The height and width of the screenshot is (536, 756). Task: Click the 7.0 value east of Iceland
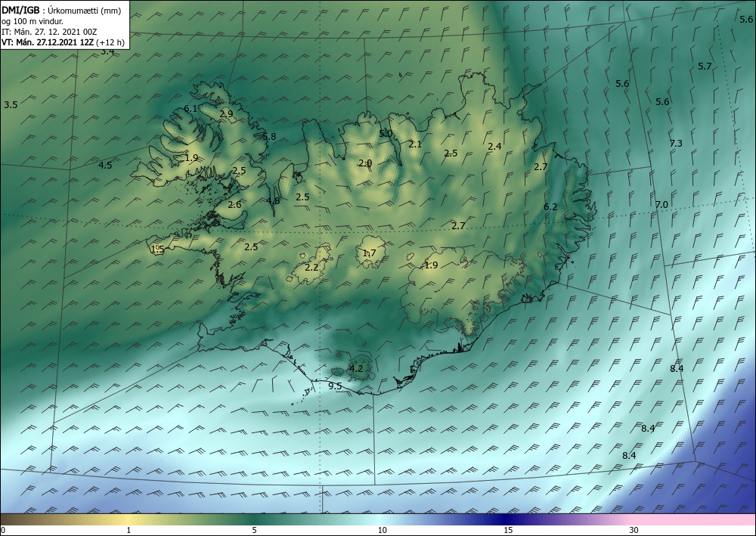pos(662,204)
